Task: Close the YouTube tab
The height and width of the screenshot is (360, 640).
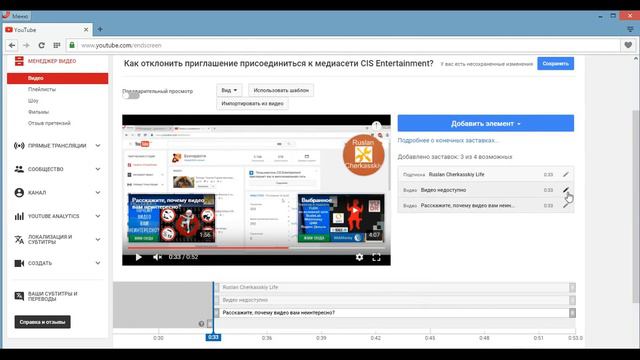Action: pos(86,30)
